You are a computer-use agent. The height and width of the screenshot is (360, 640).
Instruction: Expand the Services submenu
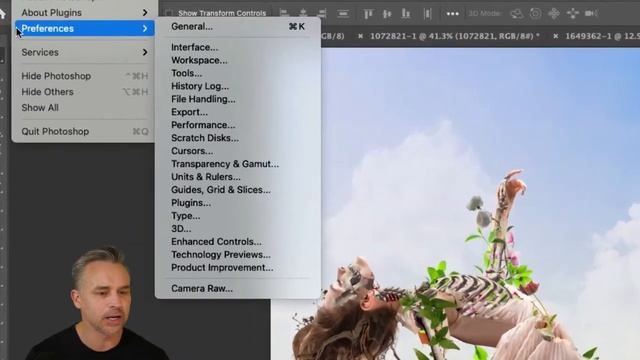tap(84, 52)
